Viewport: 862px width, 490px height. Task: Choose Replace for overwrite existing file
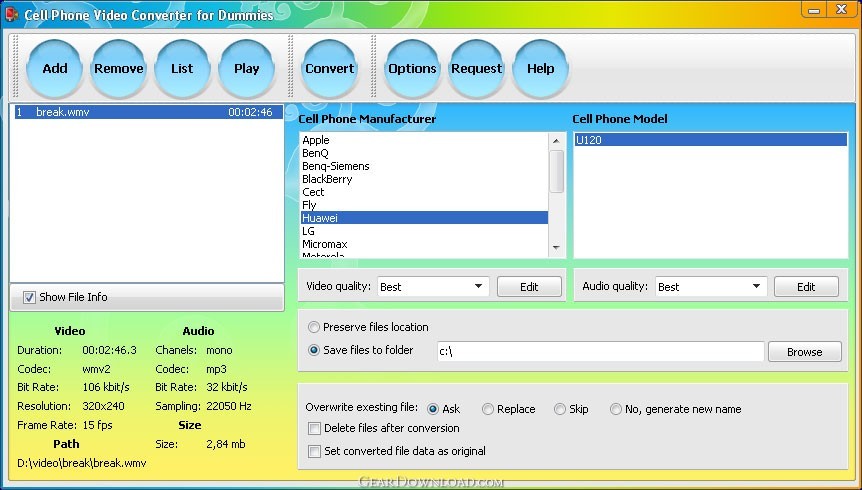488,409
